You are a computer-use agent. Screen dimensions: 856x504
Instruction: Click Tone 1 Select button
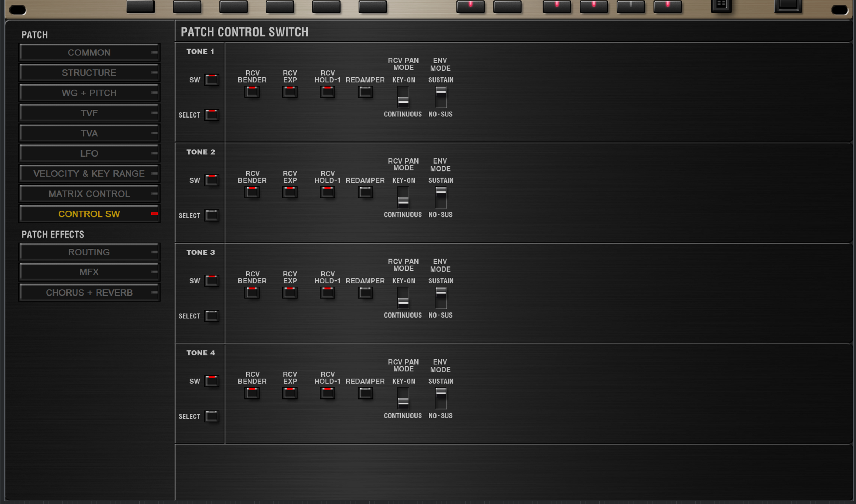click(x=211, y=115)
